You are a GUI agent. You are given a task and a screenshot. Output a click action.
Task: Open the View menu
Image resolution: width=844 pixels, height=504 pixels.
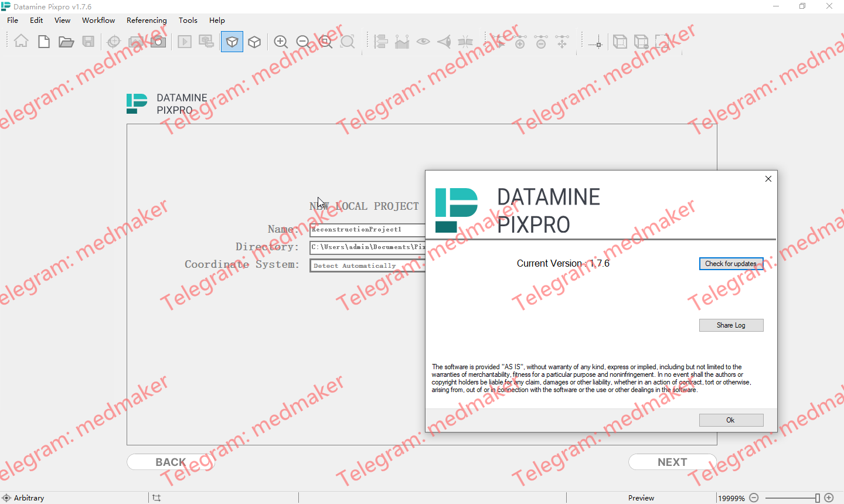[62, 20]
